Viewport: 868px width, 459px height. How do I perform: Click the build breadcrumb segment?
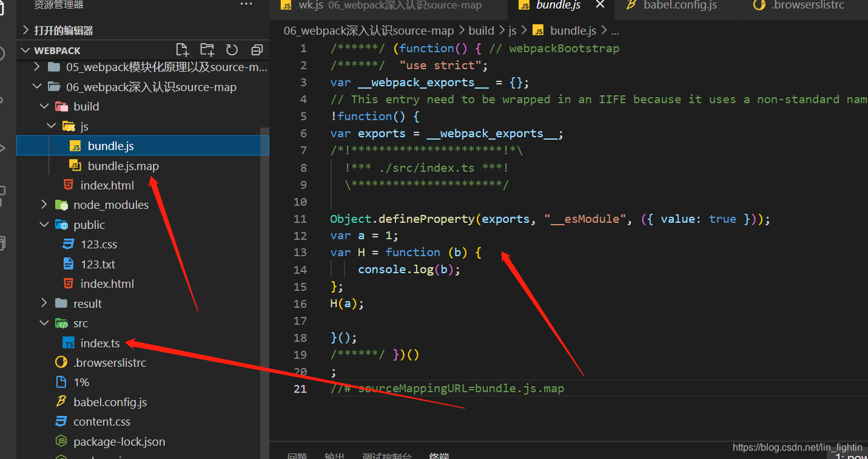point(481,30)
